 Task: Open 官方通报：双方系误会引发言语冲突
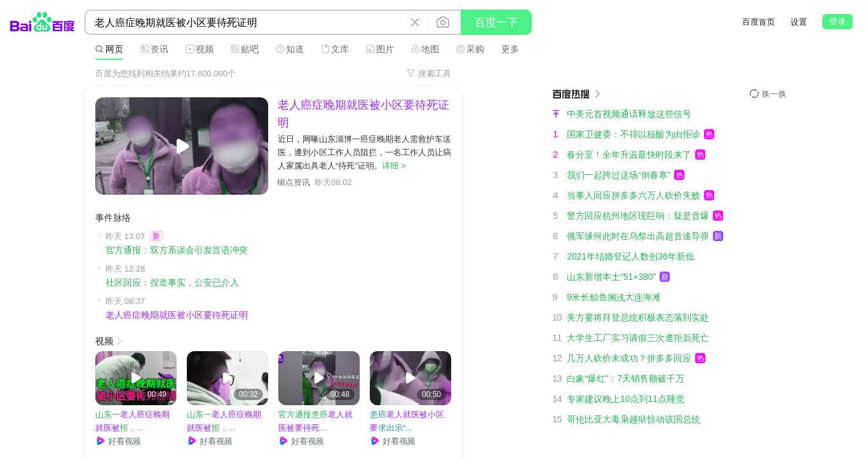pyautogui.click(x=177, y=250)
